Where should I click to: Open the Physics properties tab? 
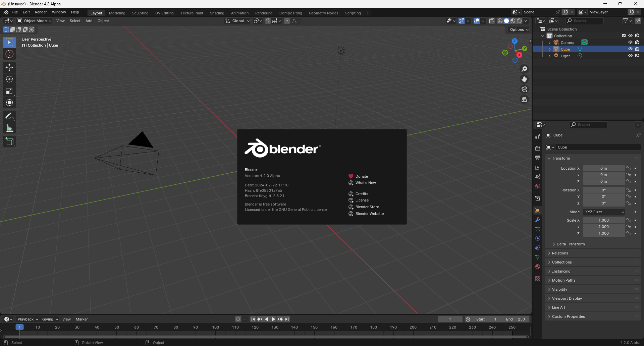tap(538, 238)
